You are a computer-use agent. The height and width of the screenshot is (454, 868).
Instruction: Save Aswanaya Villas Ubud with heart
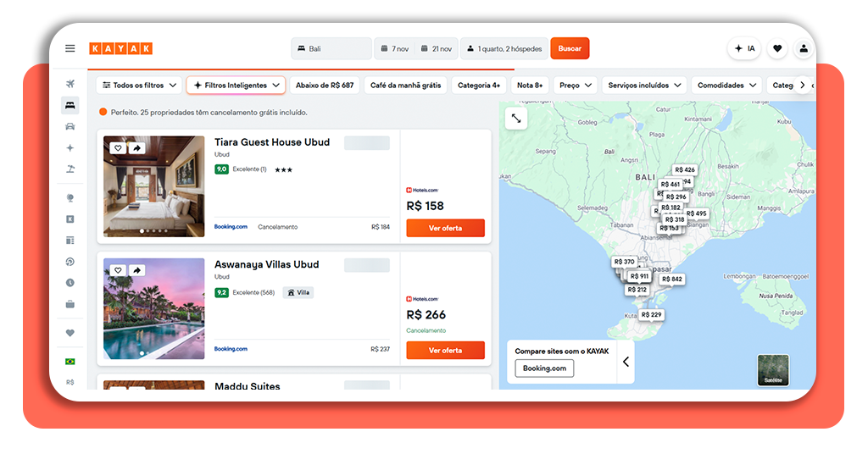(x=118, y=270)
